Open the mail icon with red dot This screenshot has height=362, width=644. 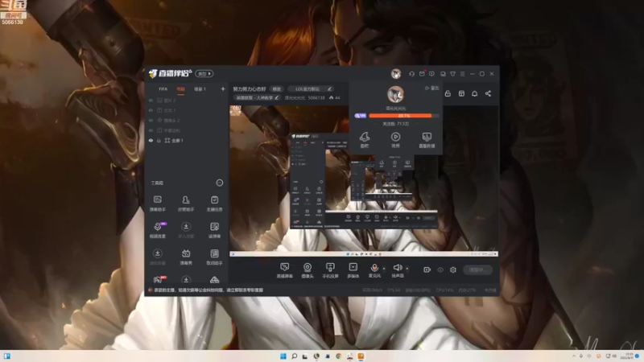[x=422, y=74]
